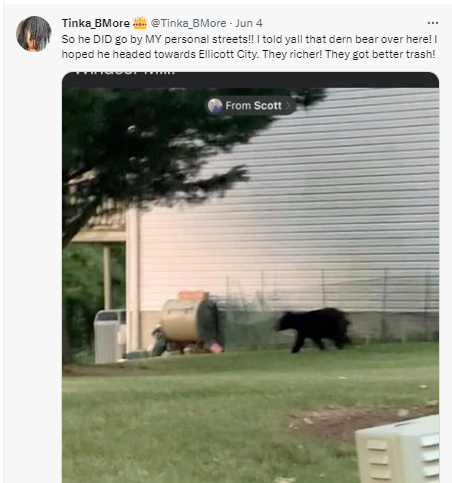Screen dimensions: 452x483
Task: Click Scott's small avatar in the video pill
Action: coord(215,106)
